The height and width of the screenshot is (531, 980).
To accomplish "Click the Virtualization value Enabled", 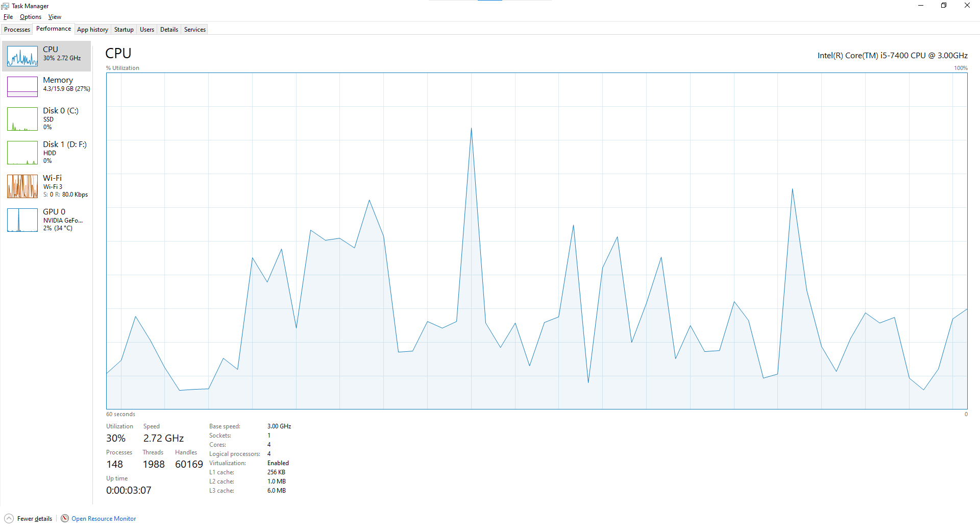I will [x=278, y=463].
